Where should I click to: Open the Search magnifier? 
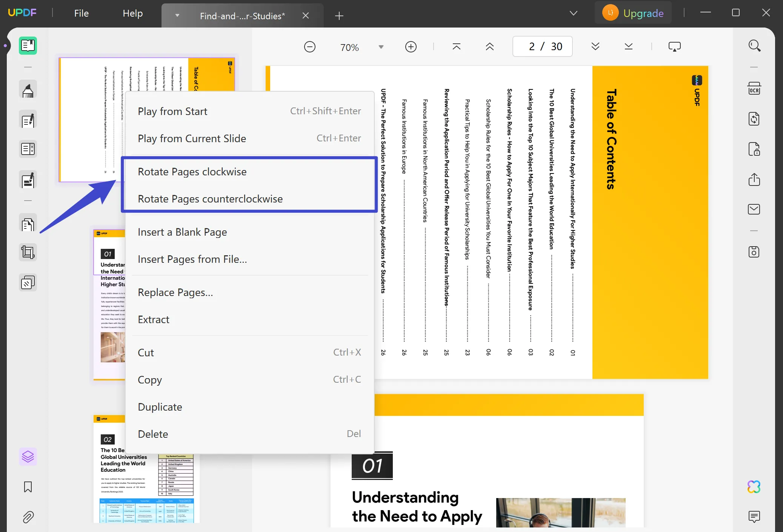(754, 46)
